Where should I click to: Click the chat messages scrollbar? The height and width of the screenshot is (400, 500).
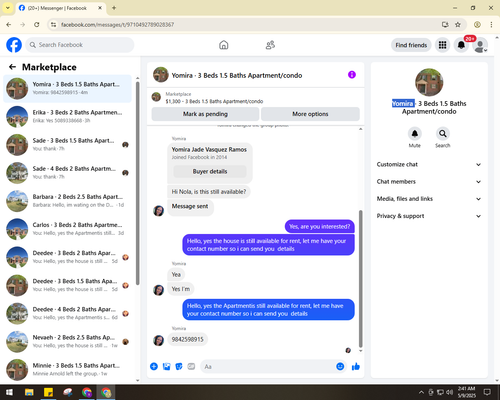click(x=360, y=278)
